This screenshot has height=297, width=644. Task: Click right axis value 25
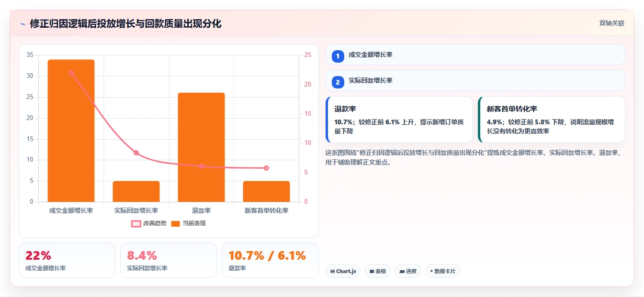click(x=307, y=55)
